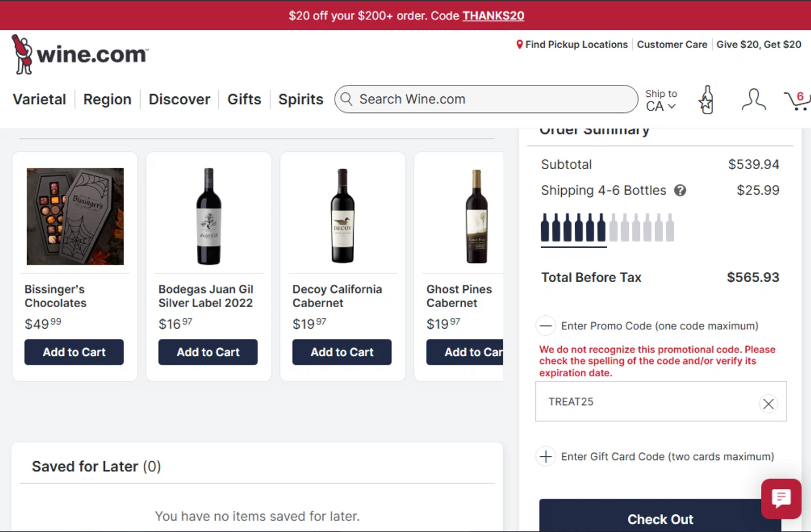
Task: Collapse the Enter Promo Code section
Action: point(546,326)
